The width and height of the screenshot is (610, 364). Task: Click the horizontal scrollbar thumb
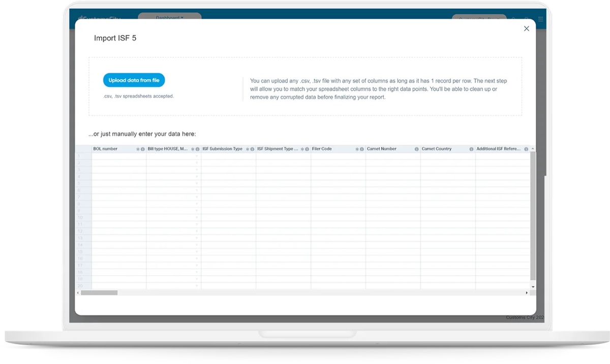(99, 293)
